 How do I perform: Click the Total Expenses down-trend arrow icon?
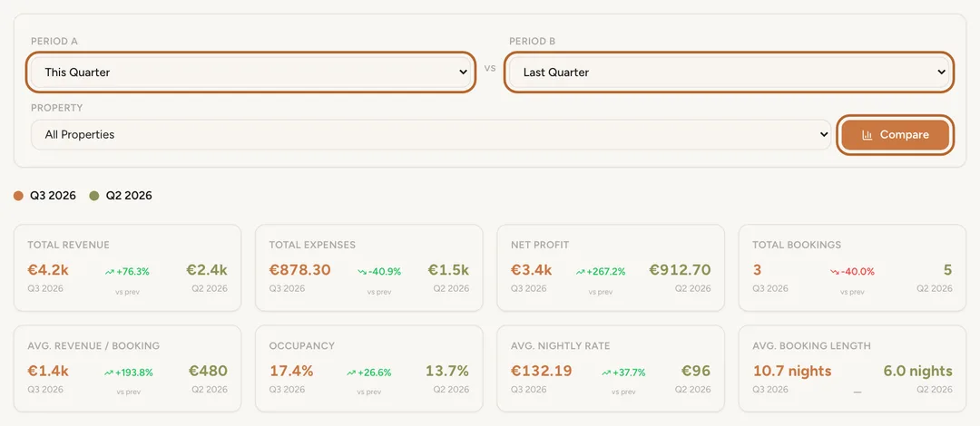[362, 272]
